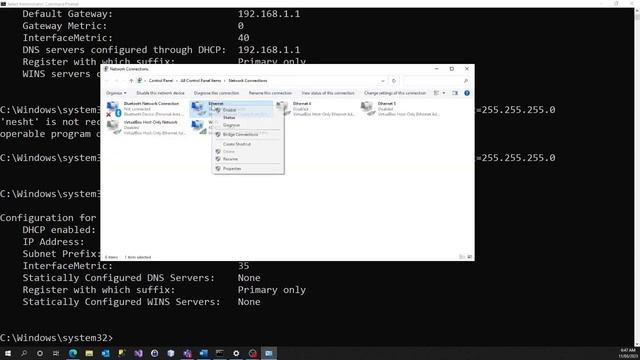Open Properties from the context menu

click(x=232, y=169)
